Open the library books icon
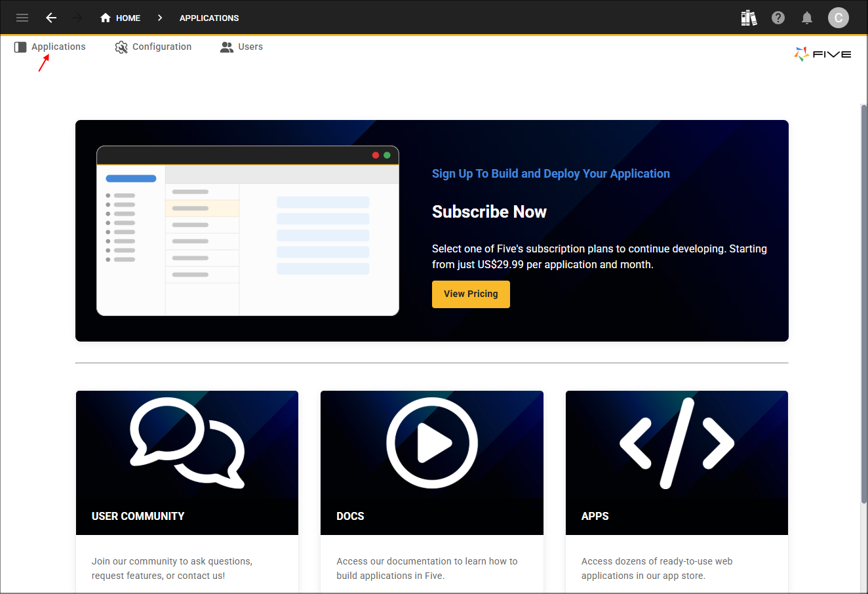 (x=749, y=18)
